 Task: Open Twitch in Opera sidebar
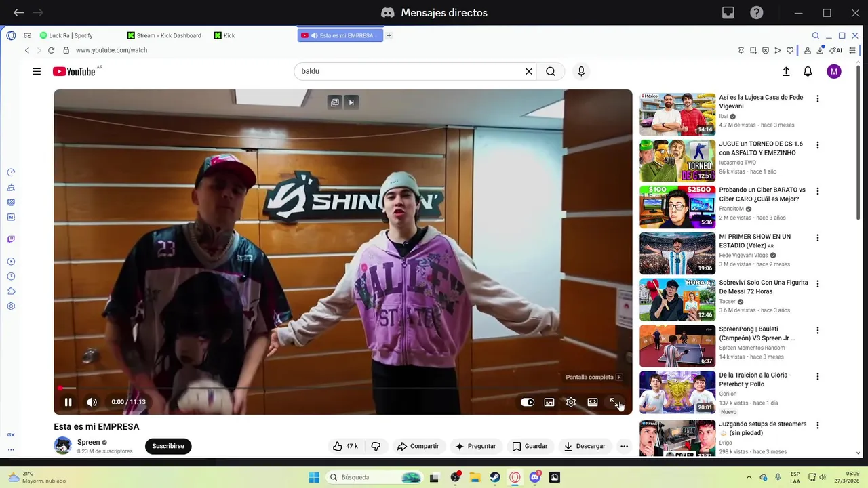point(11,239)
